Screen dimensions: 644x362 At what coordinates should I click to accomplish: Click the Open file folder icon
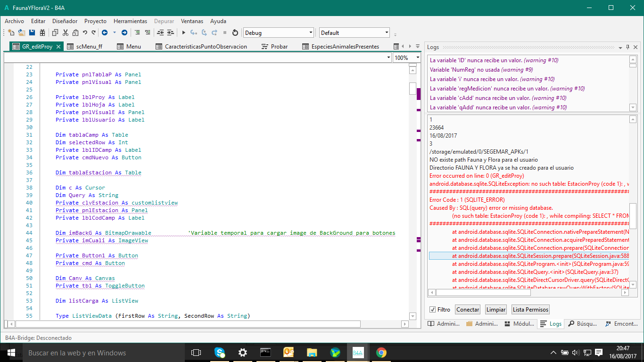pos(22,33)
